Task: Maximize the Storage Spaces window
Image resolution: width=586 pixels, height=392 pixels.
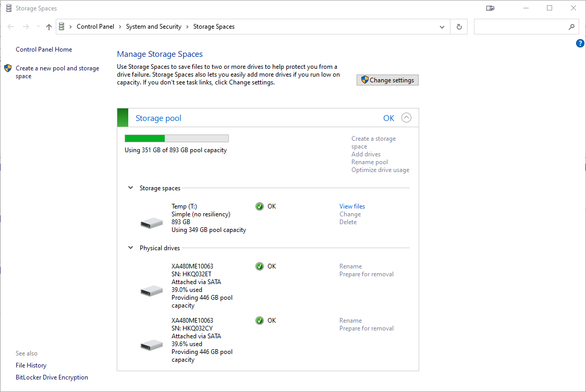Action: (550, 8)
